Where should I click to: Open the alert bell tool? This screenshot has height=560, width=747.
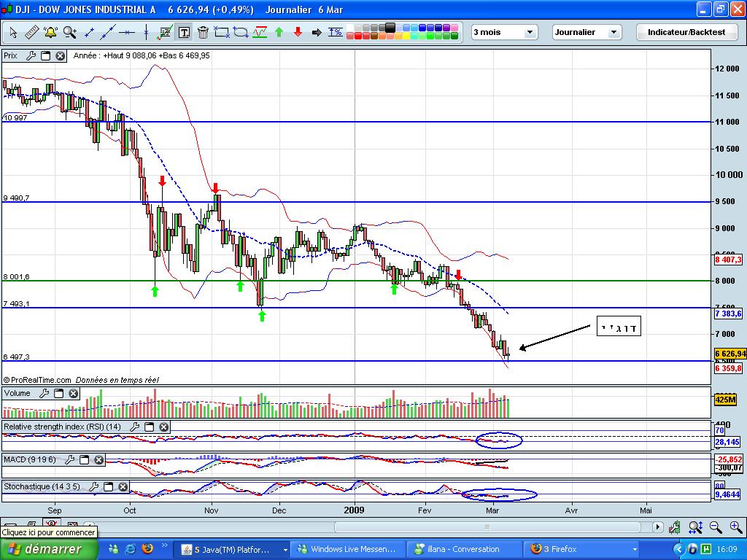coord(50,32)
